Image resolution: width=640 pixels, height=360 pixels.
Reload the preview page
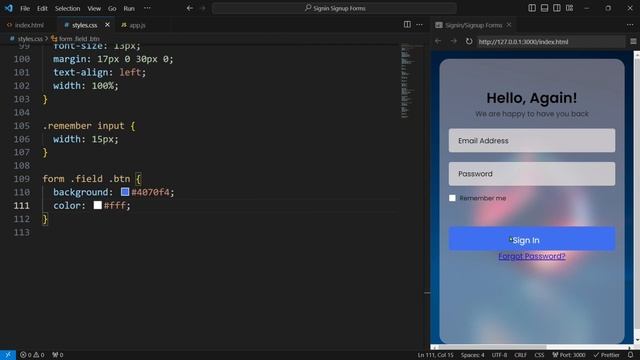point(469,41)
